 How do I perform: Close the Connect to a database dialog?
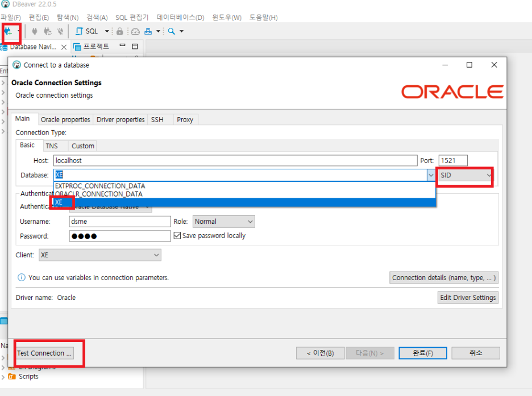[x=494, y=65]
